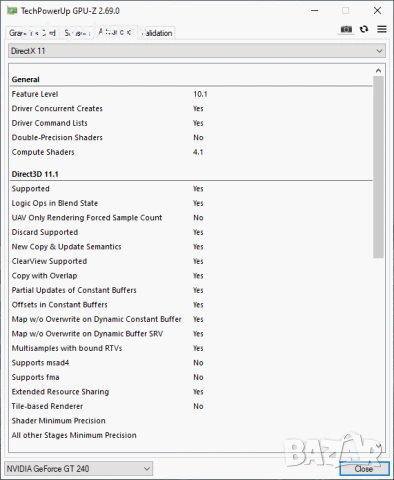Click the 4.1 Compute Shaders value
The width and height of the screenshot is (394, 480).
[198, 152]
